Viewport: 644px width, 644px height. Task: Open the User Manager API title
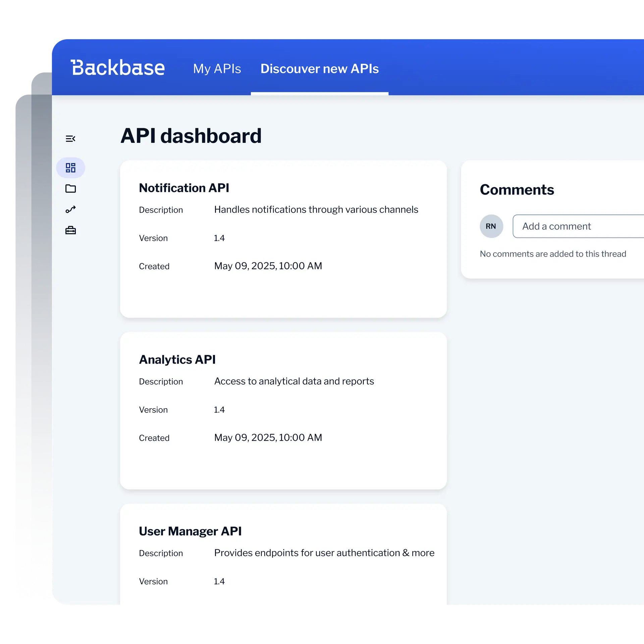click(190, 531)
